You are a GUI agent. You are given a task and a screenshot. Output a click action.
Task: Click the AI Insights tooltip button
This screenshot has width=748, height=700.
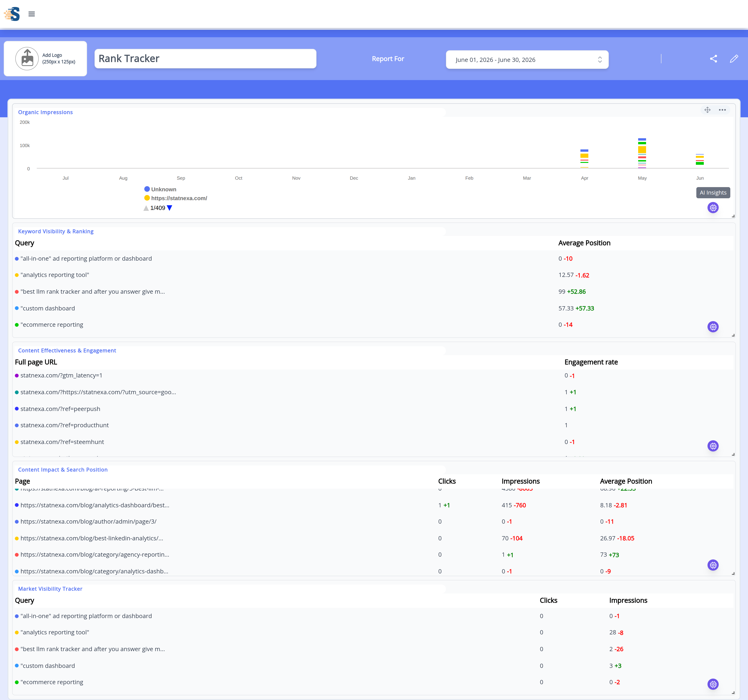(x=713, y=193)
